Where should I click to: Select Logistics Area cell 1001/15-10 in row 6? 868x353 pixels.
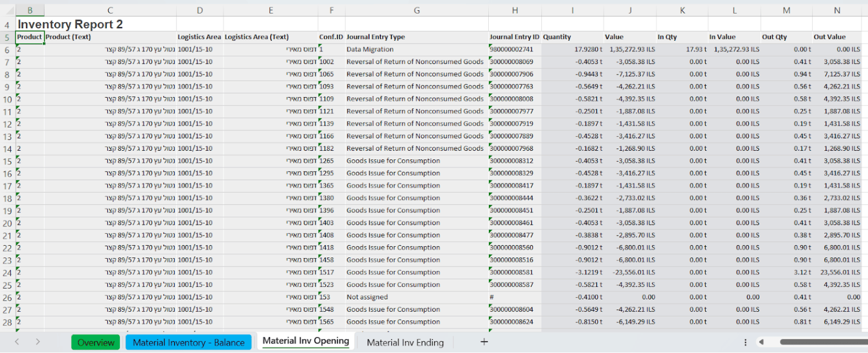pos(200,50)
